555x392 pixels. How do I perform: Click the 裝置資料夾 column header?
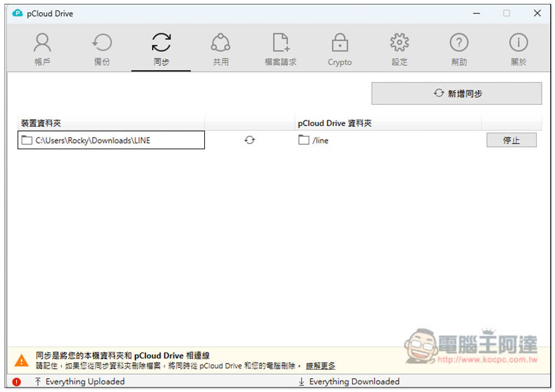pos(111,123)
